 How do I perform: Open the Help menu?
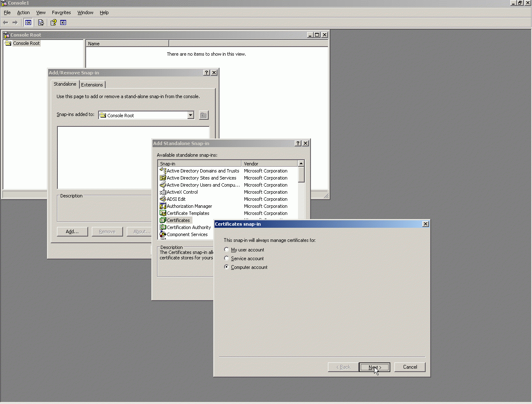[104, 12]
